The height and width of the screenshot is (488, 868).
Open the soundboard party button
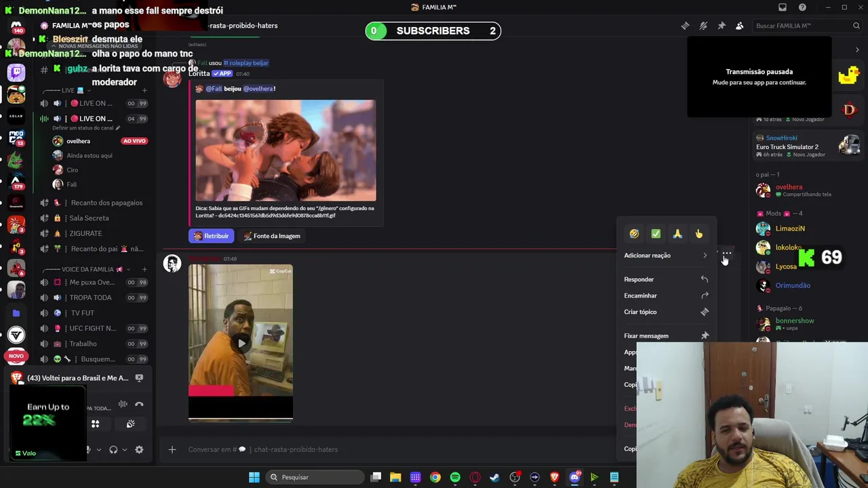point(130,424)
